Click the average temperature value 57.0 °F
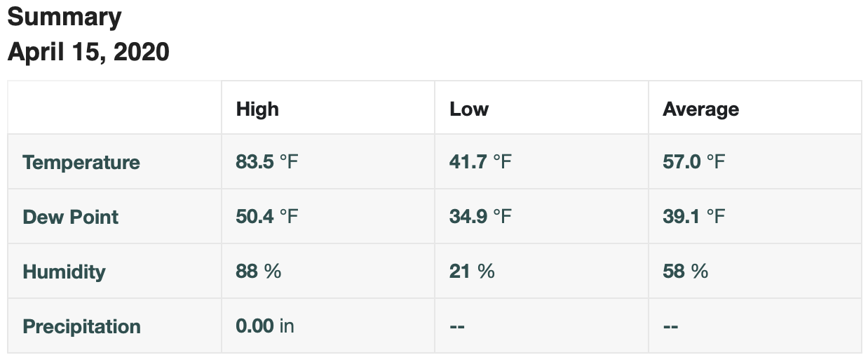This screenshot has width=868, height=355. point(693,162)
